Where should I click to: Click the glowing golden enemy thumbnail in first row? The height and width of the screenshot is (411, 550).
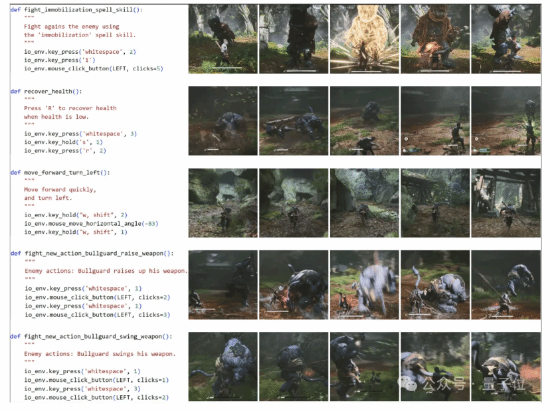click(x=364, y=39)
